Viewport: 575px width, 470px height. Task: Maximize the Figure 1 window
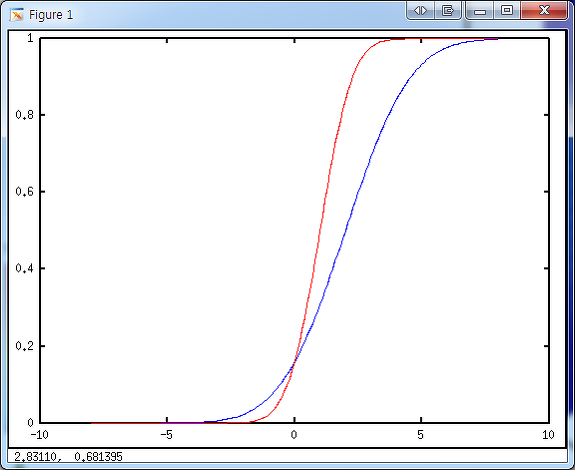click(507, 10)
